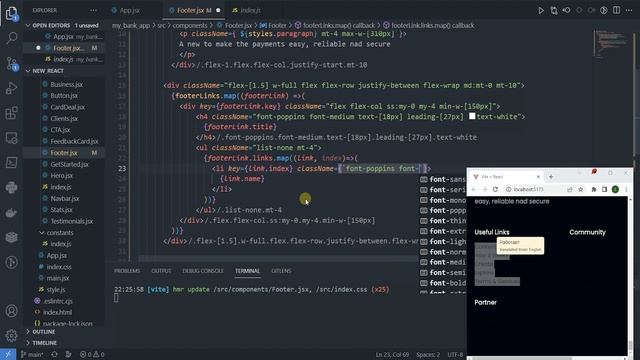Select font-light in autocomplete suggestions
This screenshot has height=360, width=640.
point(443,241)
